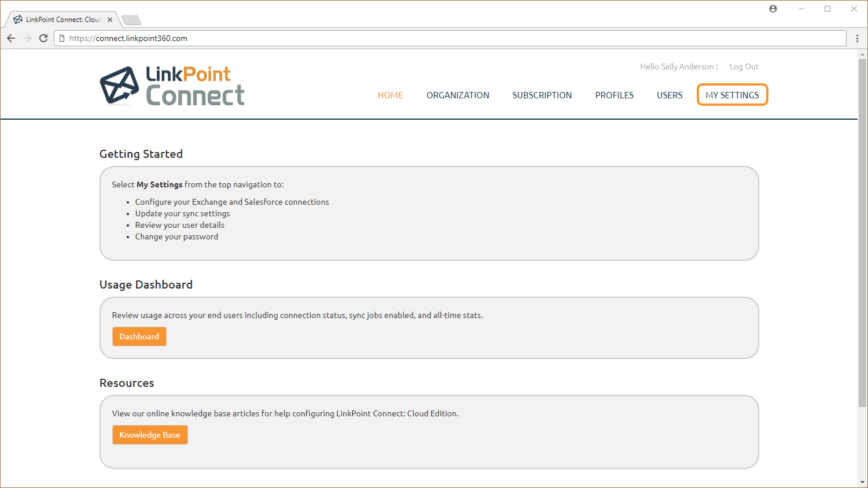The width and height of the screenshot is (868, 488).
Task: Close the LinkPoint Connect browser tab
Action: pyautogui.click(x=110, y=20)
